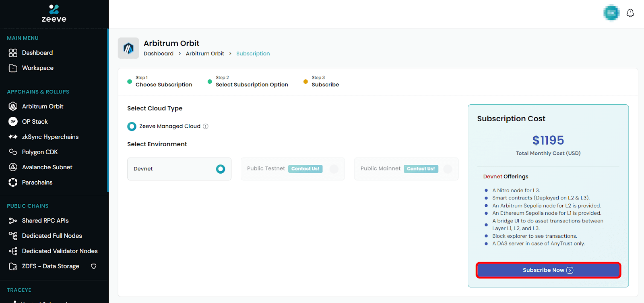
Task: Click the Dashboard breadcrumb link
Action: point(159,54)
